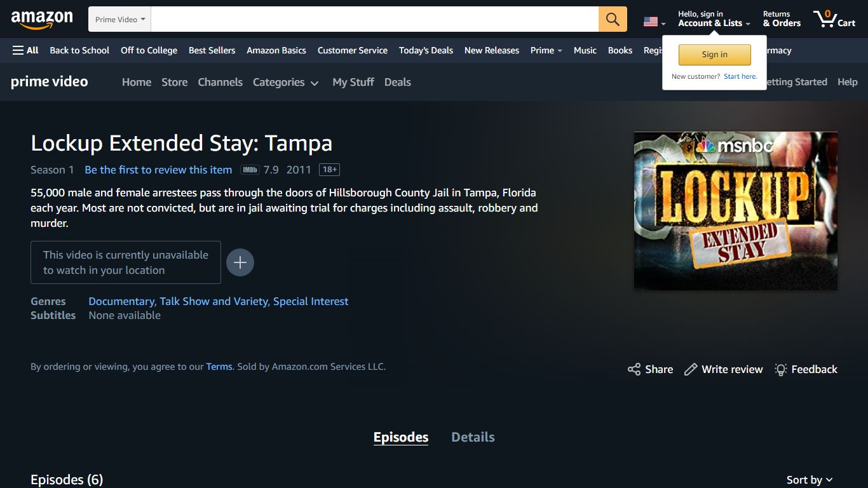The image size is (868, 488).
Task: Open Best Sellers
Action: [212, 50]
